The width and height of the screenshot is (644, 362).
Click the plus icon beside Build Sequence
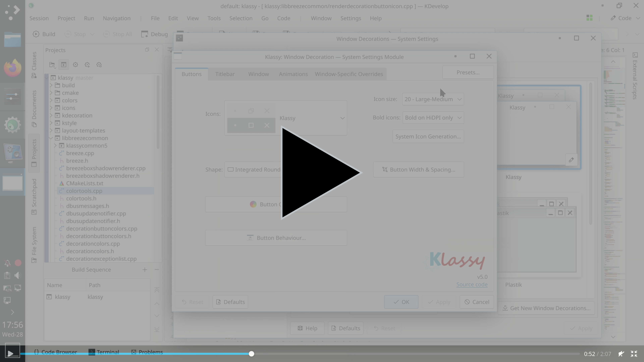[x=145, y=269]
